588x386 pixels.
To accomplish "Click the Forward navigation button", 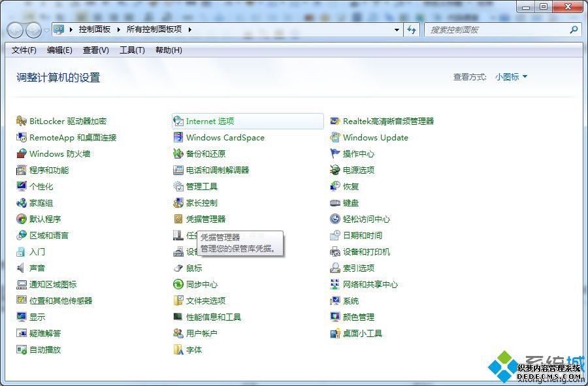I will tap(34, 30).
